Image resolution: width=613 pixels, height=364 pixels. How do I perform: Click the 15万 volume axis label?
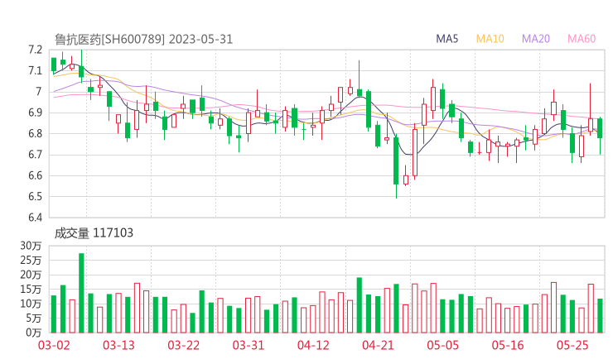[x=31, y=290]
